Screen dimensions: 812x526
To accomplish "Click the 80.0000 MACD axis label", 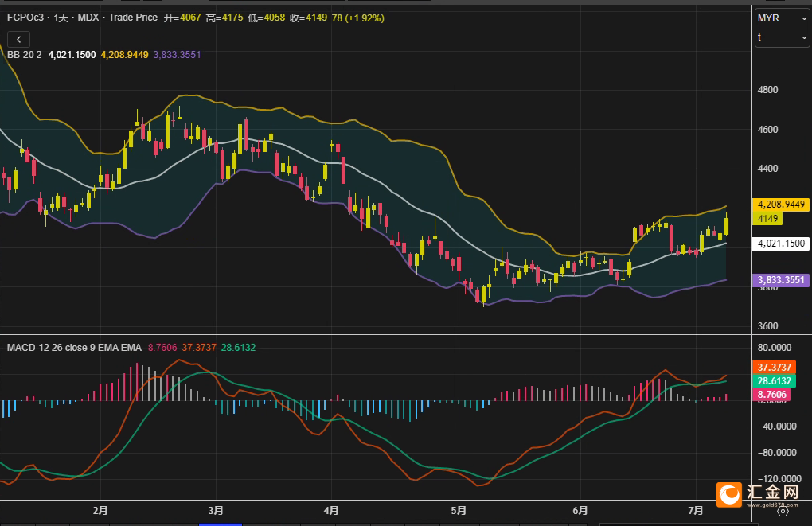I will tap(775, 348).
